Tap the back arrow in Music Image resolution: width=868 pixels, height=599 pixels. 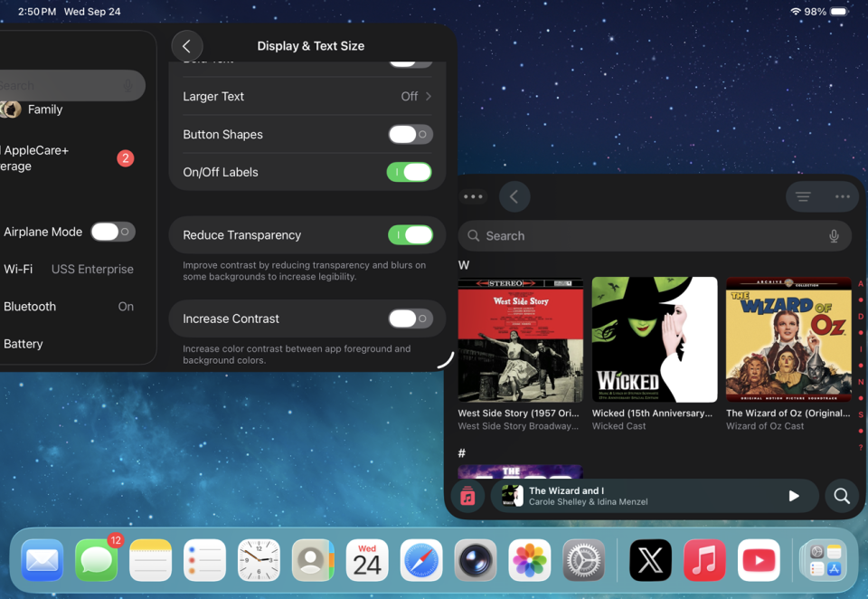click(514, 196)
